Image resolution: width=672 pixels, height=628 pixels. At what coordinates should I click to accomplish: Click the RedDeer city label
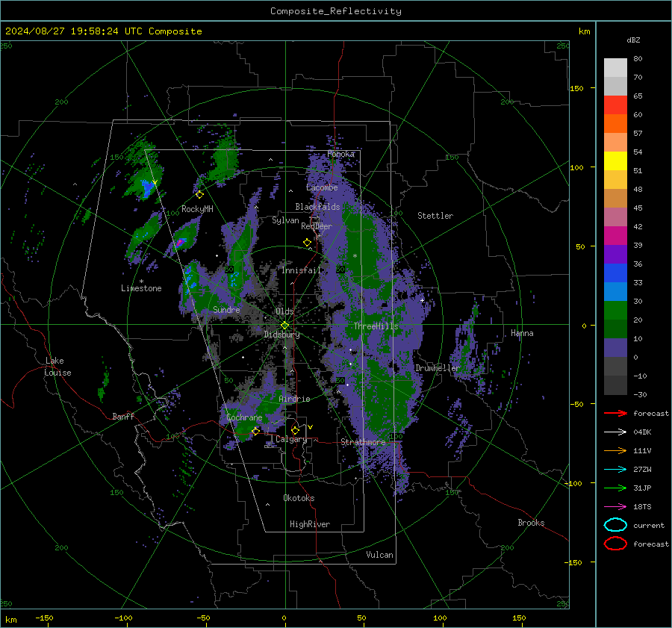pyautogui.click(x=317, y=226)
